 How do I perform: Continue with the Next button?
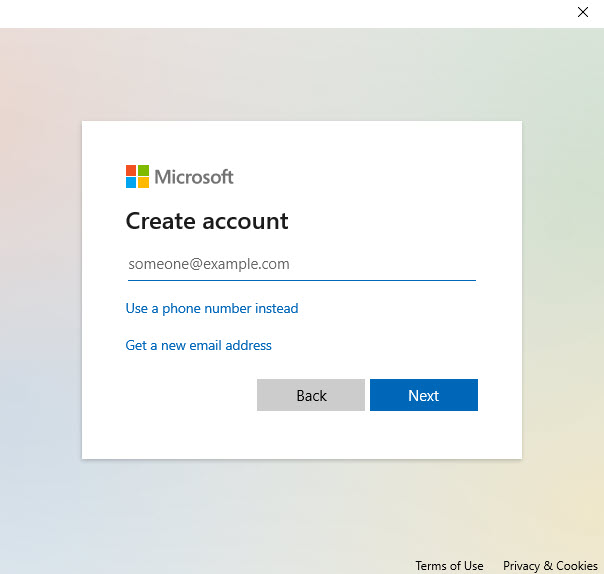[424, 395]
